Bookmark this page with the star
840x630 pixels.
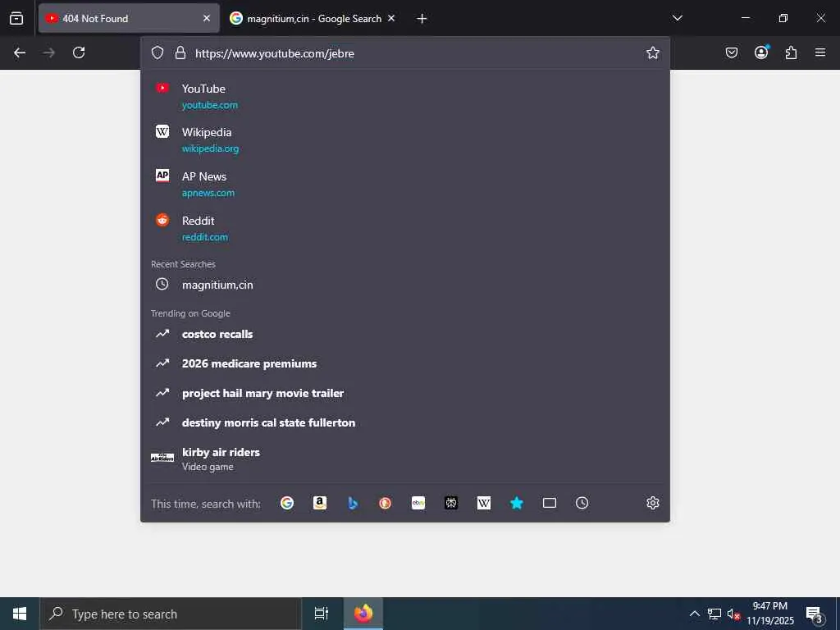pyautogui.click(x=652, y=52)
